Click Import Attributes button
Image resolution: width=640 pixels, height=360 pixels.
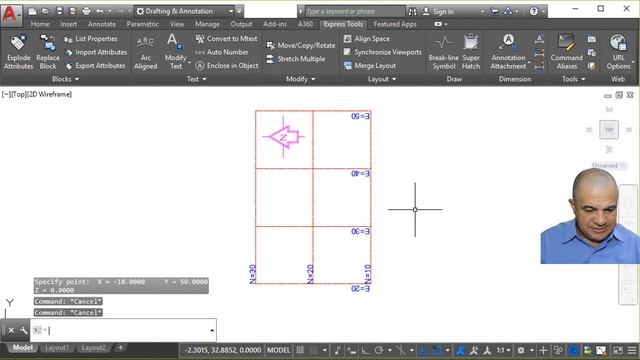[x=96, y=52]
